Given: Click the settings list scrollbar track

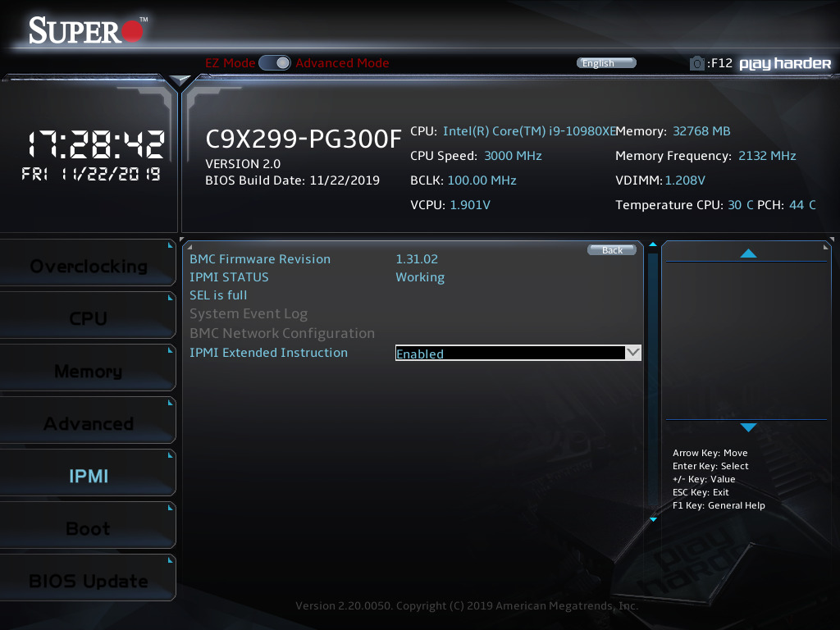Looking at the screenshot, I should (x=652, y=382).
